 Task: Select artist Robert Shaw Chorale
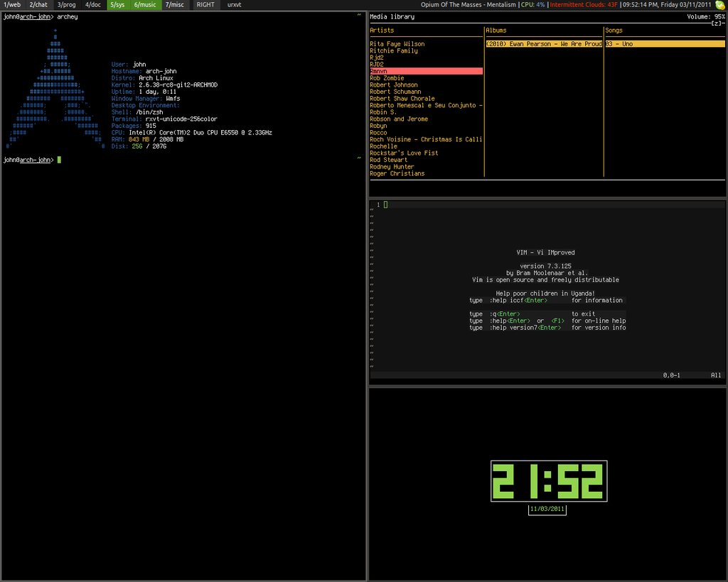coord(402,98)
